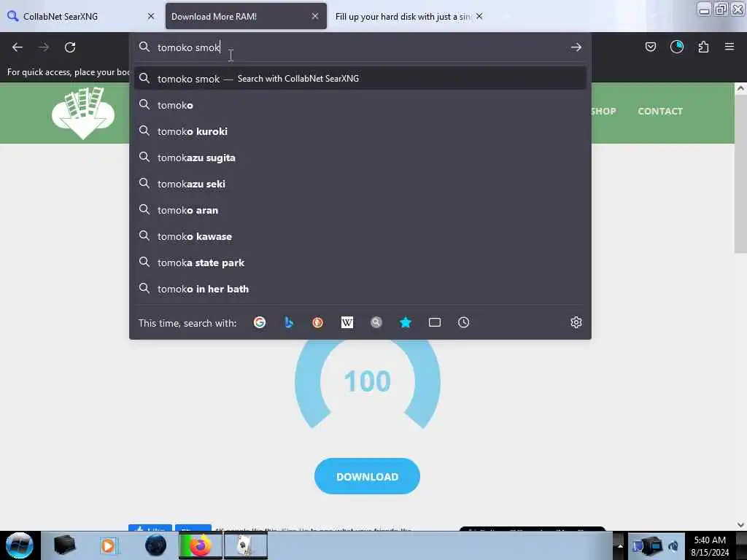Screen dimensions: 747x560
Task: Open the CONTACT page link
Action: tap(659, 111)
